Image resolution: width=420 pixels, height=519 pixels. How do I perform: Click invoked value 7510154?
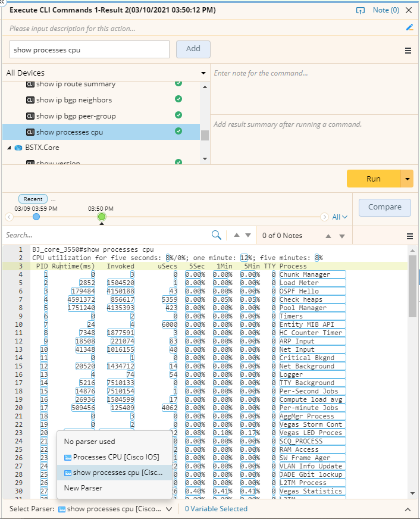(x=121, y=391)
